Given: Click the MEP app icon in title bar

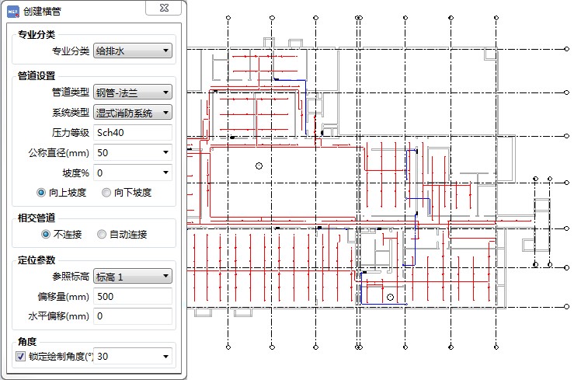Looking at the screenshot, I should 12,11.
